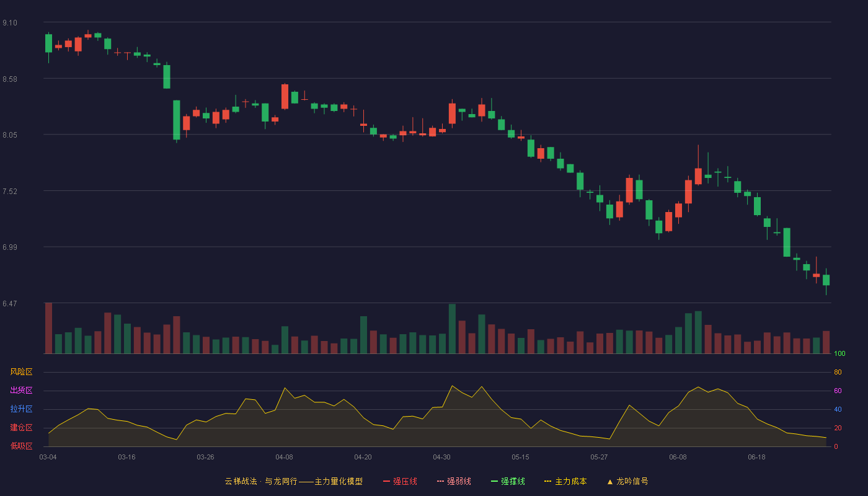Click the 05-15 date label
This screenshot has width=868, height=496.
tap(520, 457)
